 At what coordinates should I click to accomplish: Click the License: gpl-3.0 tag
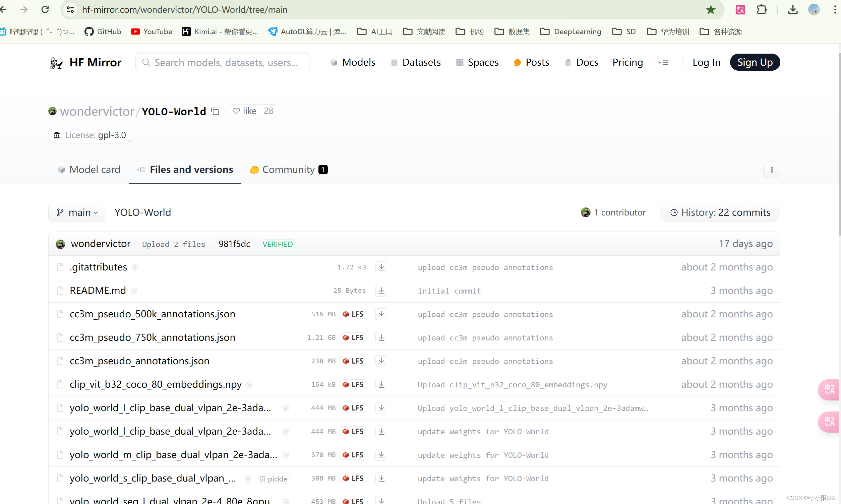(x=90, y=135)
